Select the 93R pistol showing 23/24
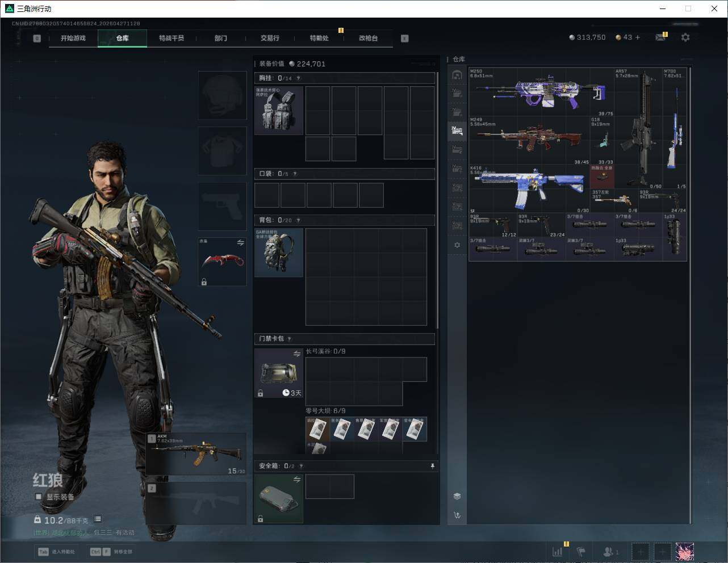 coord(541,225)
